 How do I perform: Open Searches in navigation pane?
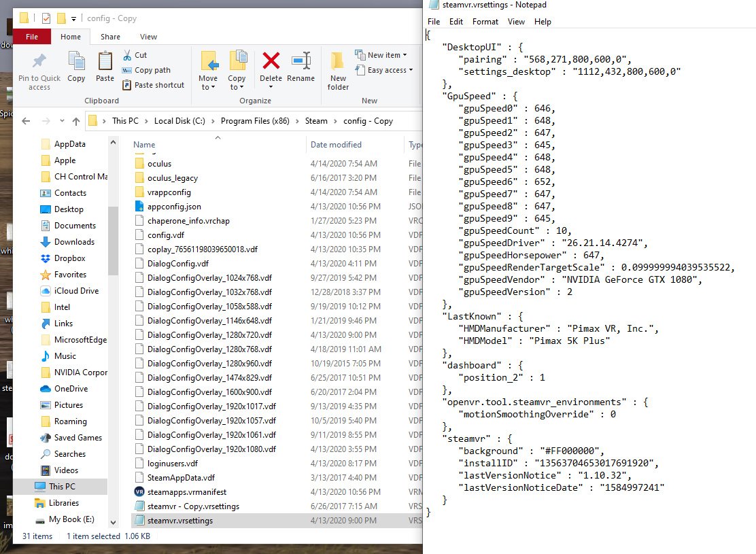coord(69,454)
